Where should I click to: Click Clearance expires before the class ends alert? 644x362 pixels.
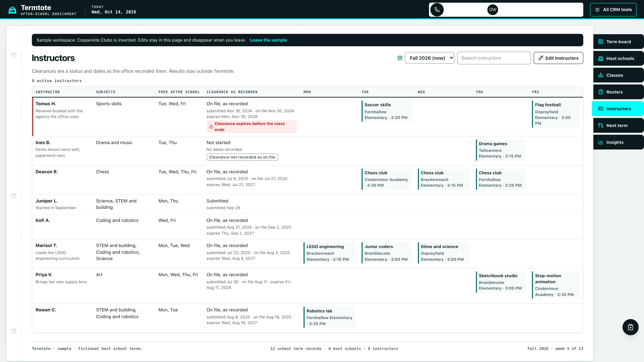[x=252, y=127]
